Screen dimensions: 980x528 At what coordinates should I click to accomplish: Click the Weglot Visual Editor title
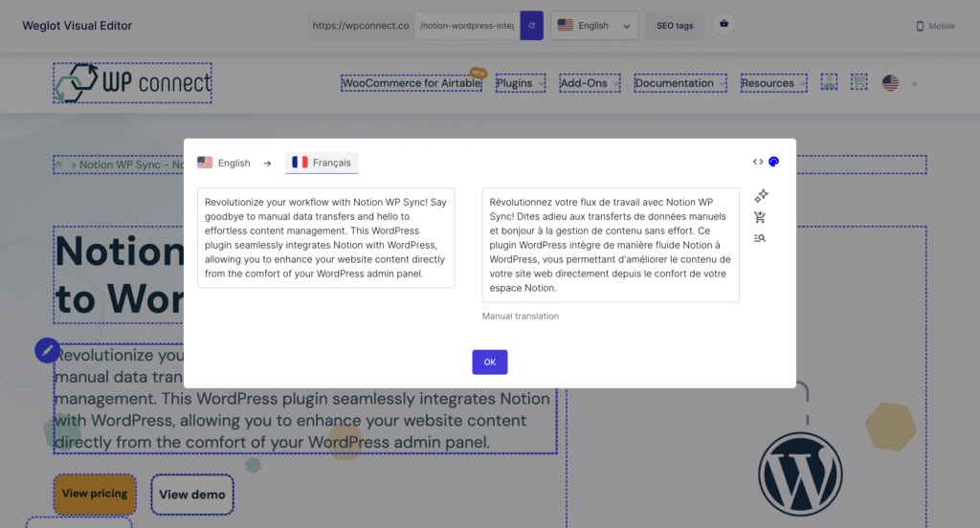coord(77,26)
